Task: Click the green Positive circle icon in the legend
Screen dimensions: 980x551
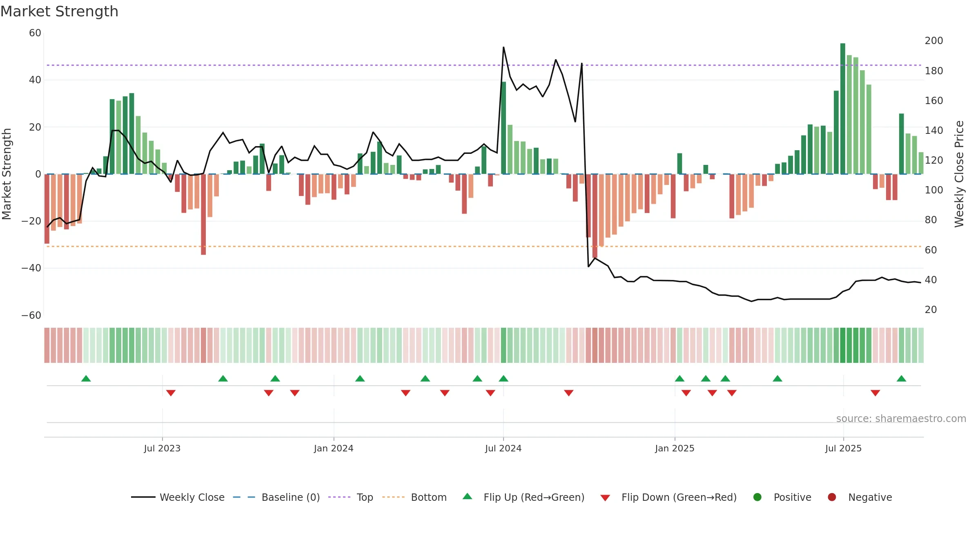Action: (x=757, y=497)
